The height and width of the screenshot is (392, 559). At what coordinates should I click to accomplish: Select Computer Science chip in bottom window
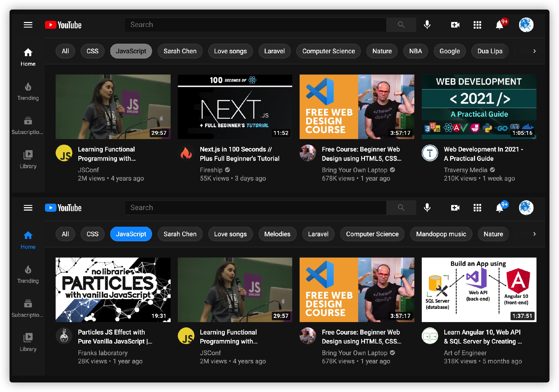(372, 234)
